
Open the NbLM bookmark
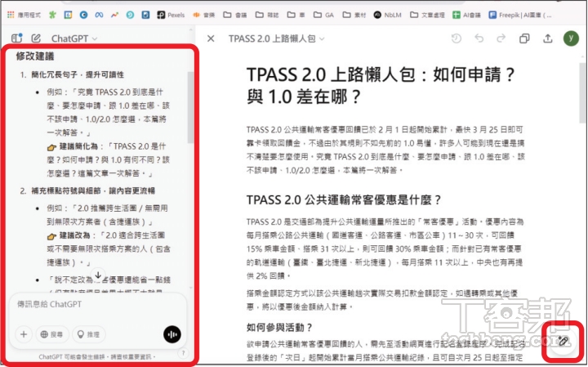(387, 15)
